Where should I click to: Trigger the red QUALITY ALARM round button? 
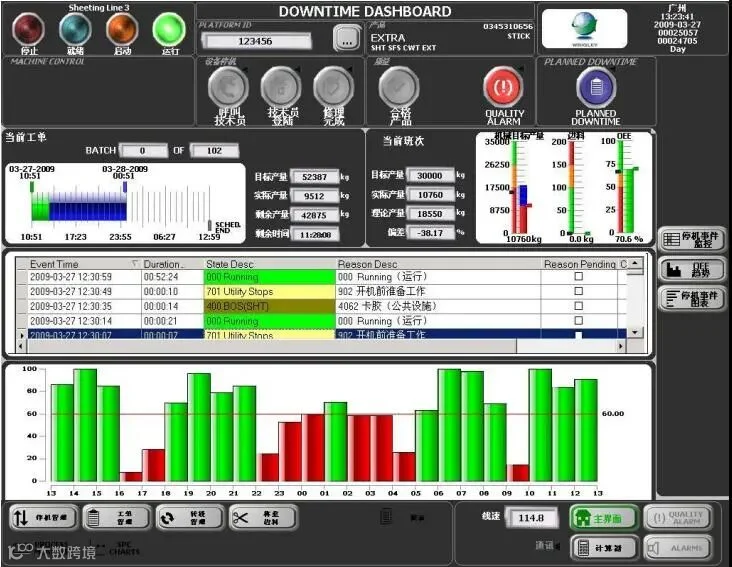point(503,87)
